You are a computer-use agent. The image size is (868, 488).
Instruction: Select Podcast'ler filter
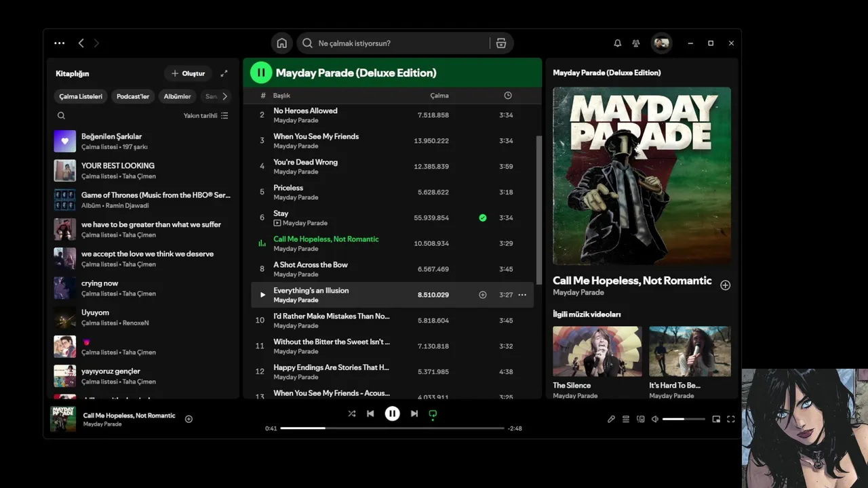coord(133,96)
